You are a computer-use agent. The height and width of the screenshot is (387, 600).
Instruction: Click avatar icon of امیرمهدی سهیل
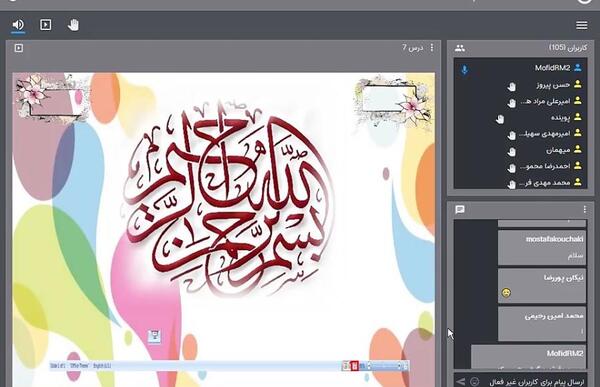[x=578, y=133]
